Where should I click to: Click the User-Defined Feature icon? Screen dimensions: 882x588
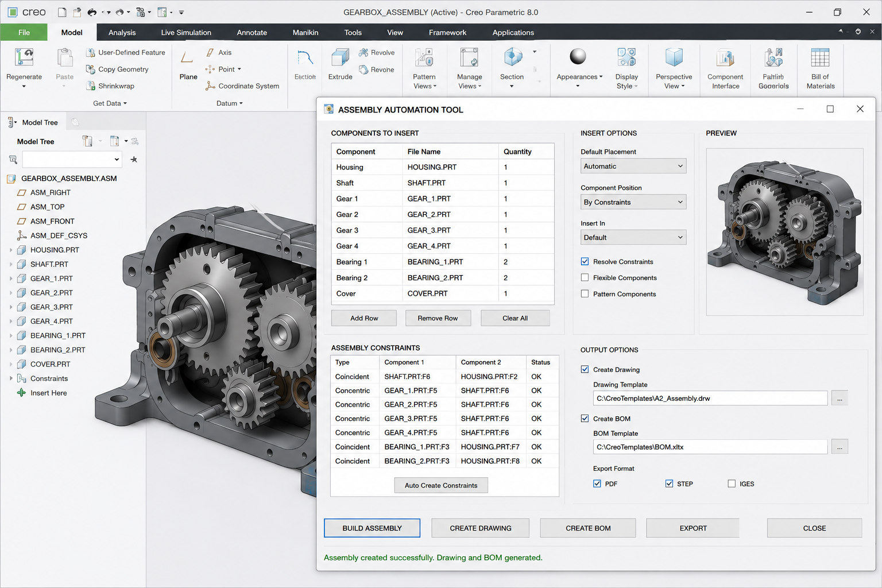[90, 52]
